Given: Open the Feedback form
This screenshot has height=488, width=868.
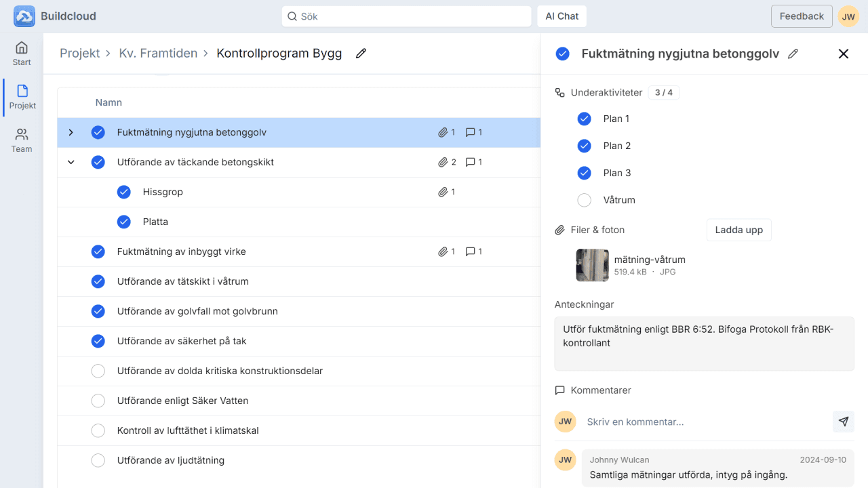Looking at the screenshot, I should 802,16.
